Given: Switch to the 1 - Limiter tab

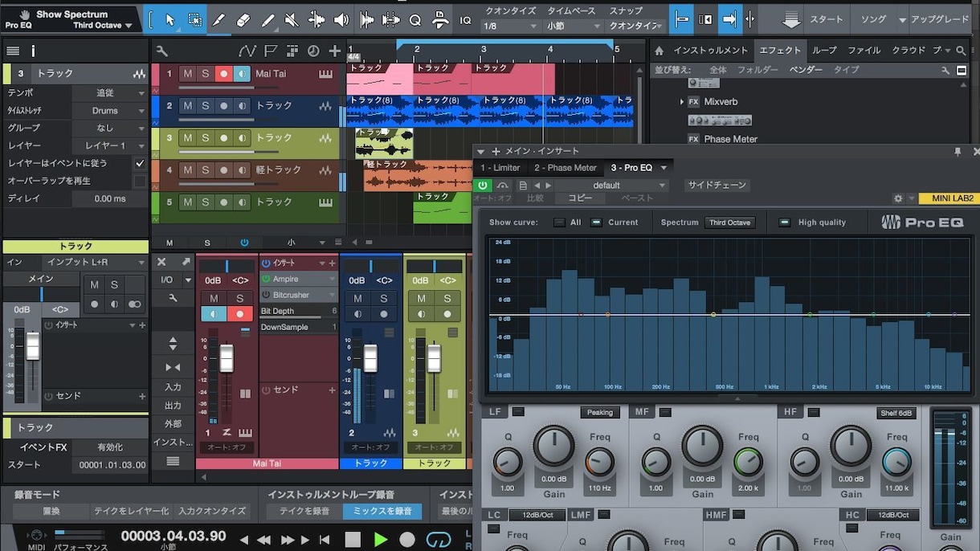Looking at the screenshot, I should 500,168.
